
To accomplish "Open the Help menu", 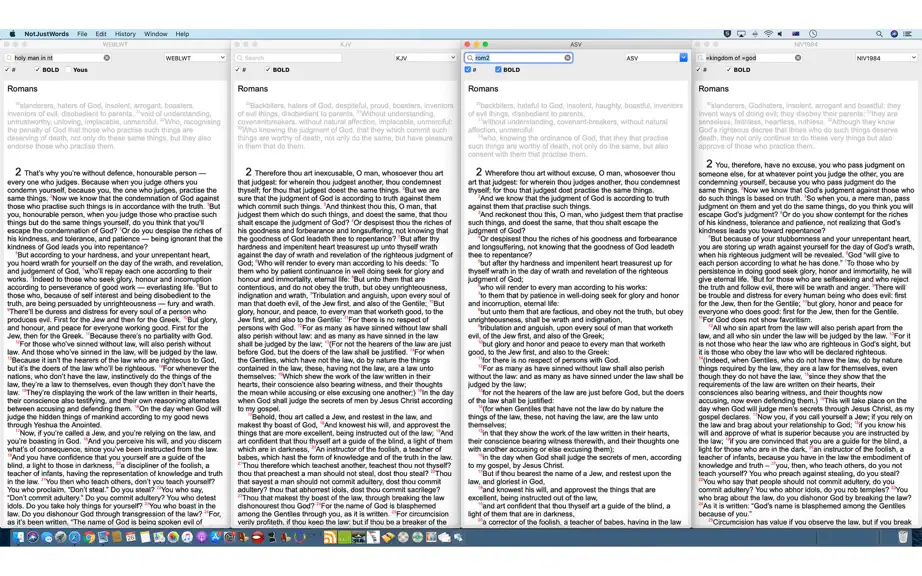I will (182, 34).
